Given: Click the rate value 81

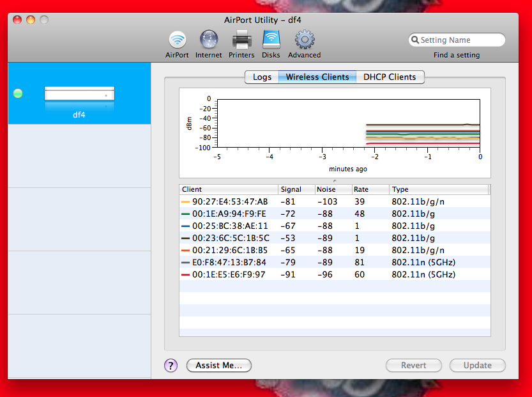Looking at the screenshot, I should click(x=360, y=263).
